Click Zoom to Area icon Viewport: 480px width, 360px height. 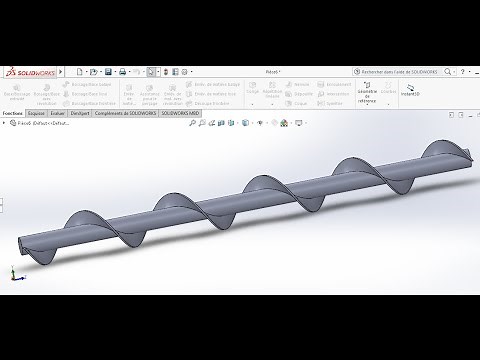[202, 123]
